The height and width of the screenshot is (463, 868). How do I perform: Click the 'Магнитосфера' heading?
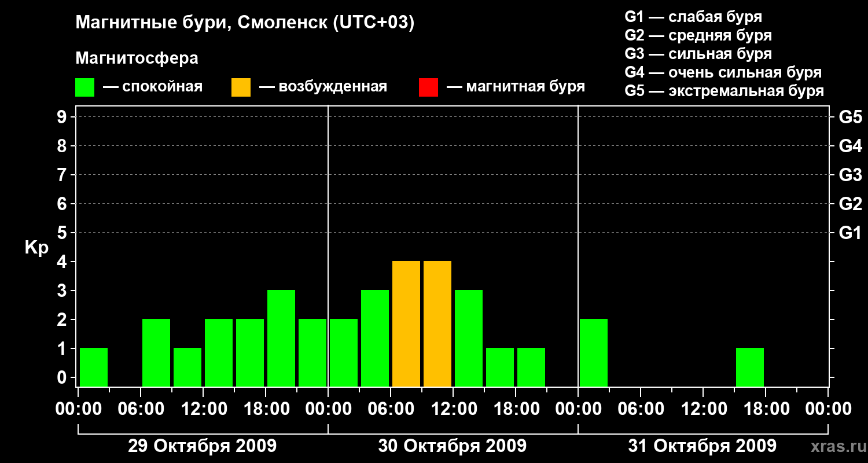click(x=137, y=58)
